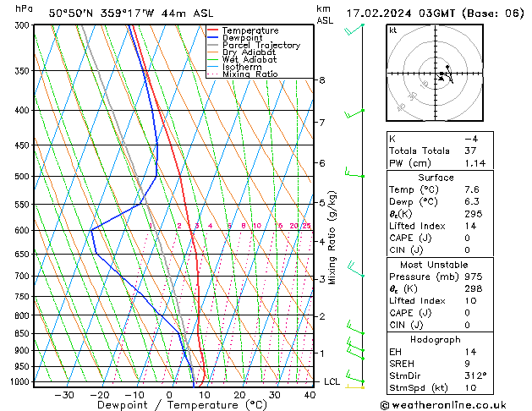Select the Parcel Trajectory legend entry
This screenshot has height=411, width=532.
pyautogui.click(x=254, y=45)
